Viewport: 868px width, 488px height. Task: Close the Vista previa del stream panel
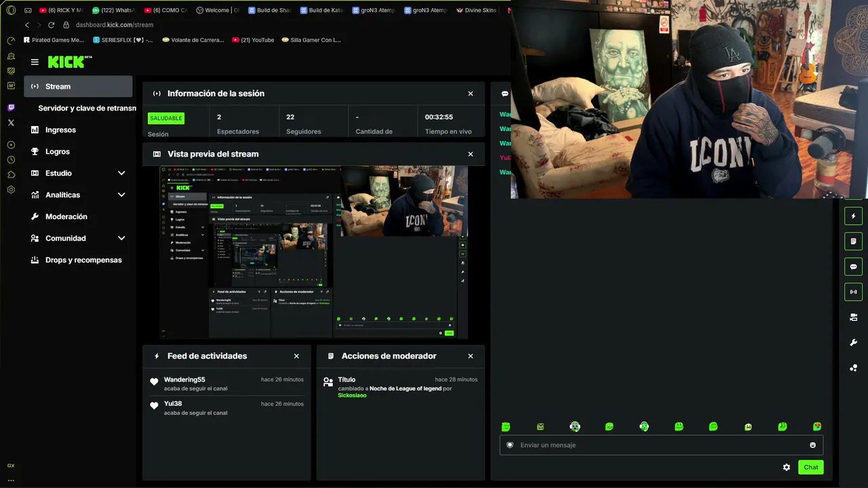(x=471, y=154)
